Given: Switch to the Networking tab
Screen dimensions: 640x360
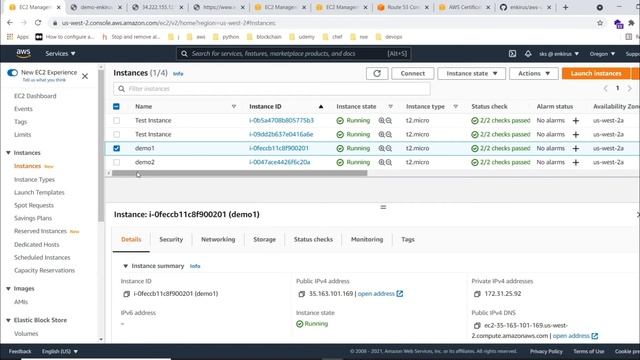Looking at the screenshot, I should click(x=218, y=240).
